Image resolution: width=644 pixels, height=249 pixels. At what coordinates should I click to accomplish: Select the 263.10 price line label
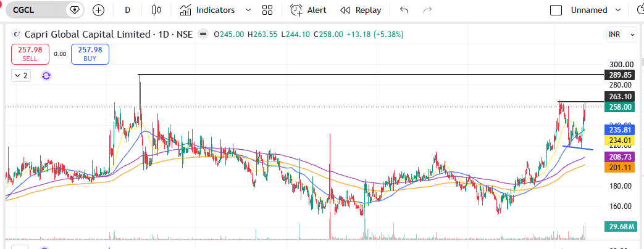pos(619,97)
